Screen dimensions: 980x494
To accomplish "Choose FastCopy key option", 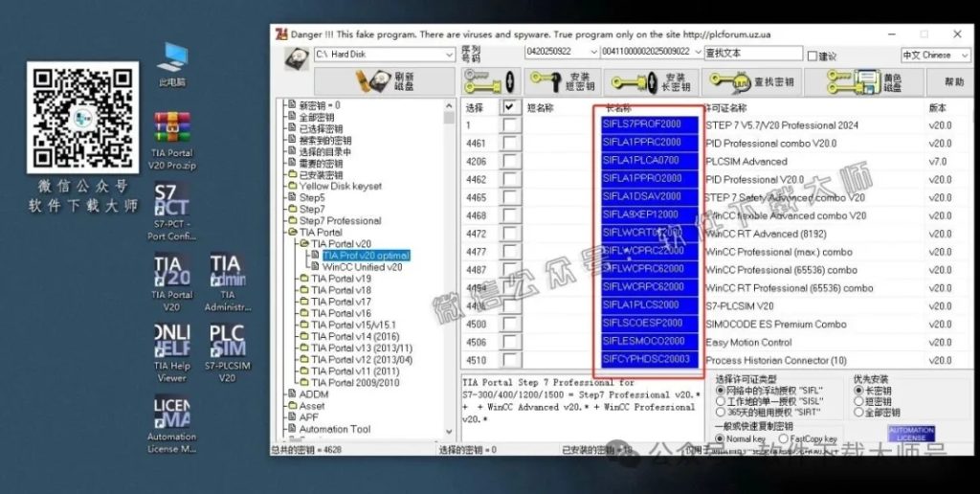I will (783, 439).
